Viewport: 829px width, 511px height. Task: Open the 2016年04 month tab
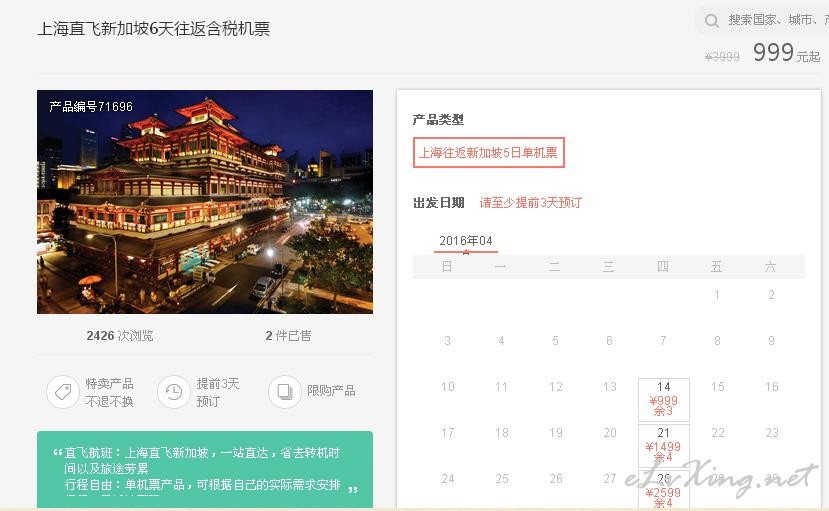[466, 241]
